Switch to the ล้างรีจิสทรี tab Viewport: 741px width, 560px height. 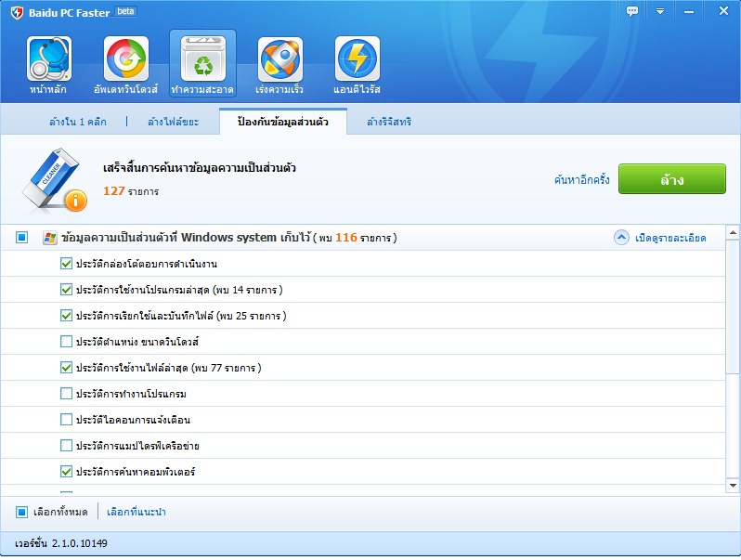[x=389, y=122]
